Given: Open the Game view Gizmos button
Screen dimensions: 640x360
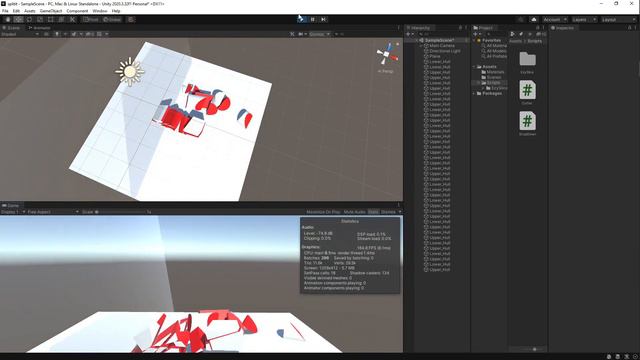Looking at the screenshot, I should (388, 212).
